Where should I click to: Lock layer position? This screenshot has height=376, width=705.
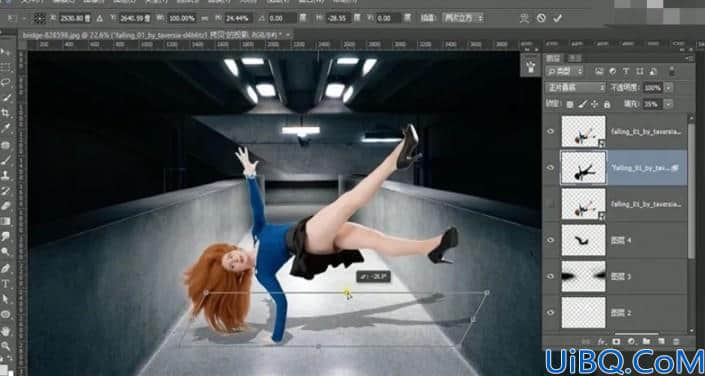coord(594,104)
